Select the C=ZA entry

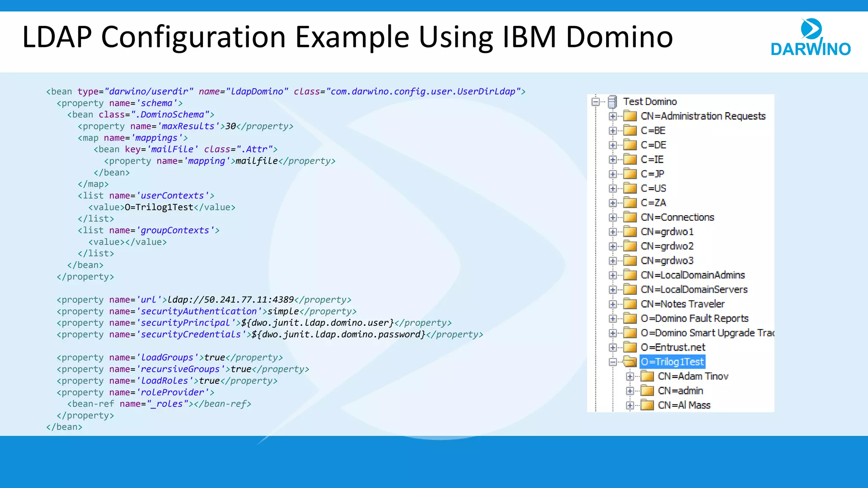654,202
